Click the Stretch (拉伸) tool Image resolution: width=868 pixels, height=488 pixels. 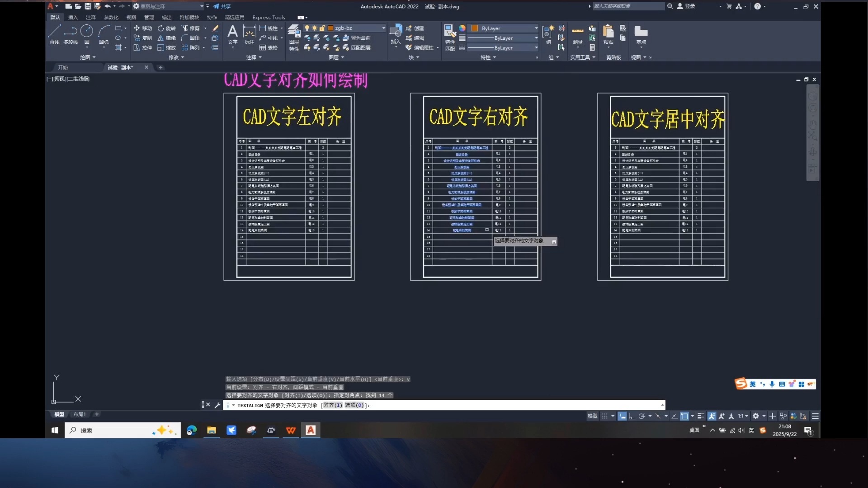point(143,47)
